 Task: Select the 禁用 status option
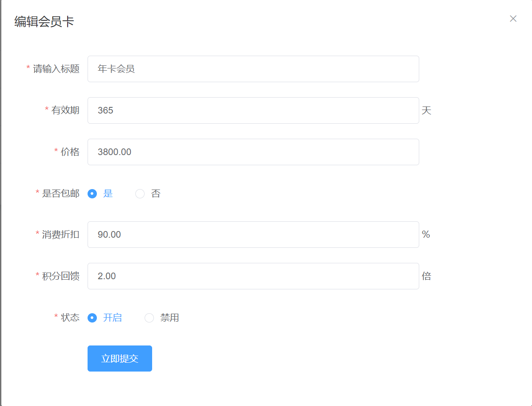[x=162, y=318]
